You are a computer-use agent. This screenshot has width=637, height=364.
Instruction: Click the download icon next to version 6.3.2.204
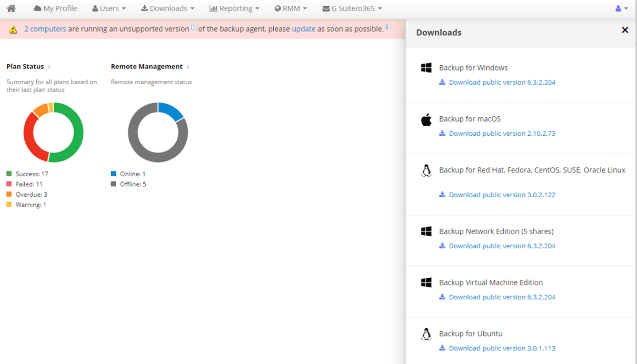pos(443,82)
